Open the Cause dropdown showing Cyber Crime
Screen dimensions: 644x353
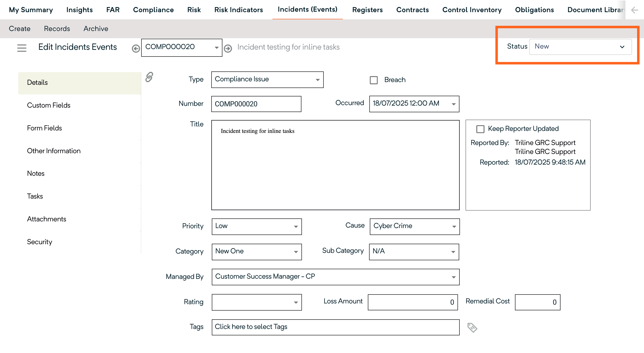[x=415, y=226]
